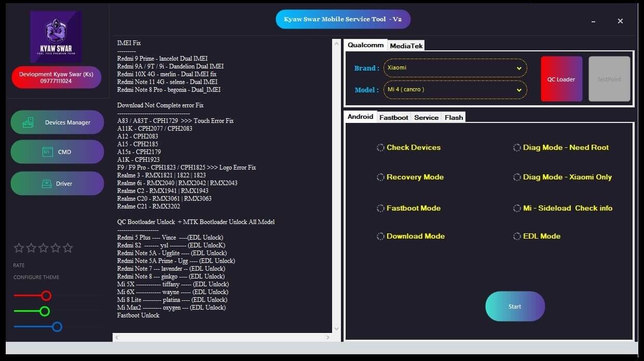
Task: Click the Redmi 9 Prime lancelot line
Action: (x=162, y=59)
